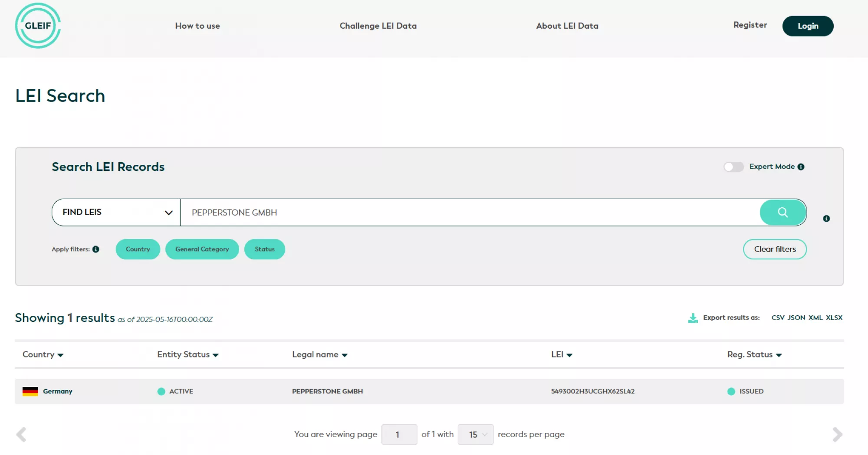Go to previous results page arrow
The image size is (868, 455).
pyautogui.click(x=21, y=434)
